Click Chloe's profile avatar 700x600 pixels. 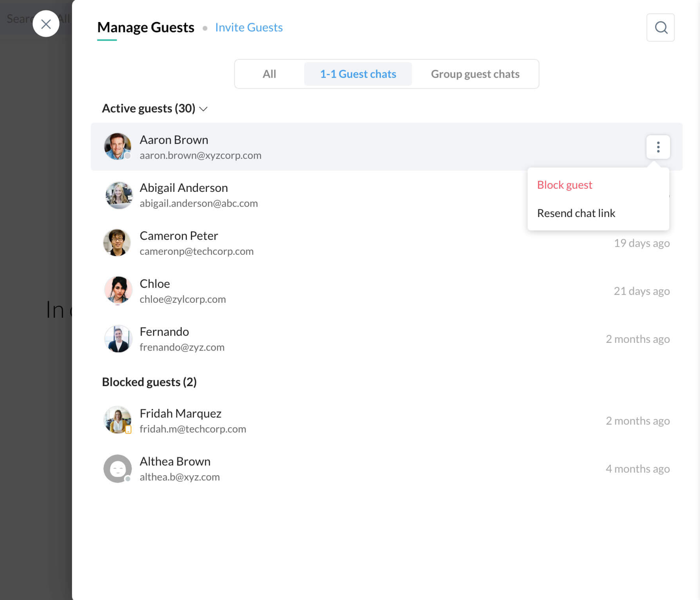118,290
